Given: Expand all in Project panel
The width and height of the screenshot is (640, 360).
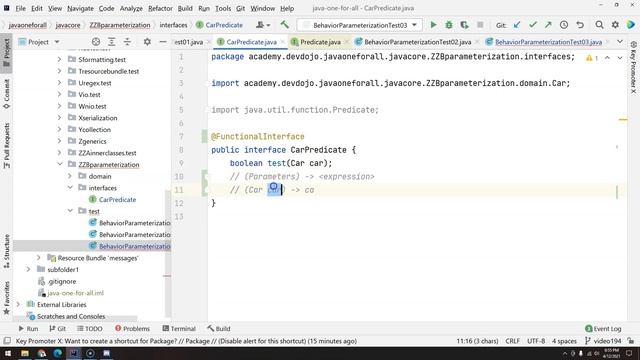Looking at the screenshot, I should click(111, 42).
